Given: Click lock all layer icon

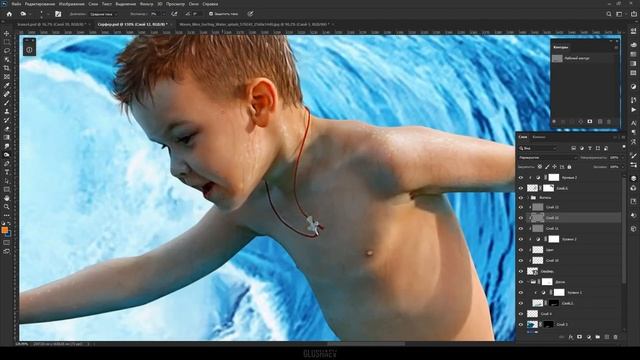Looking at the screenshot, I should click(x=569, y=167).
